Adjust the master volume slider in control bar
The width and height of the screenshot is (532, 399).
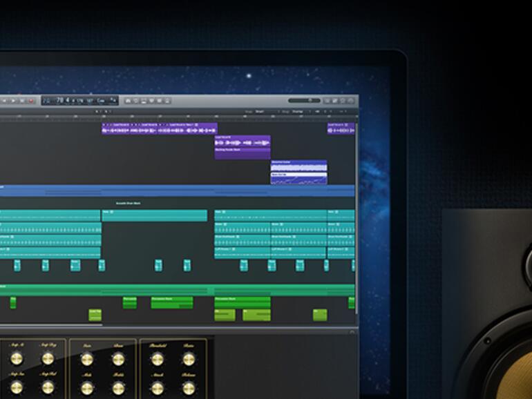coord(304,100)
